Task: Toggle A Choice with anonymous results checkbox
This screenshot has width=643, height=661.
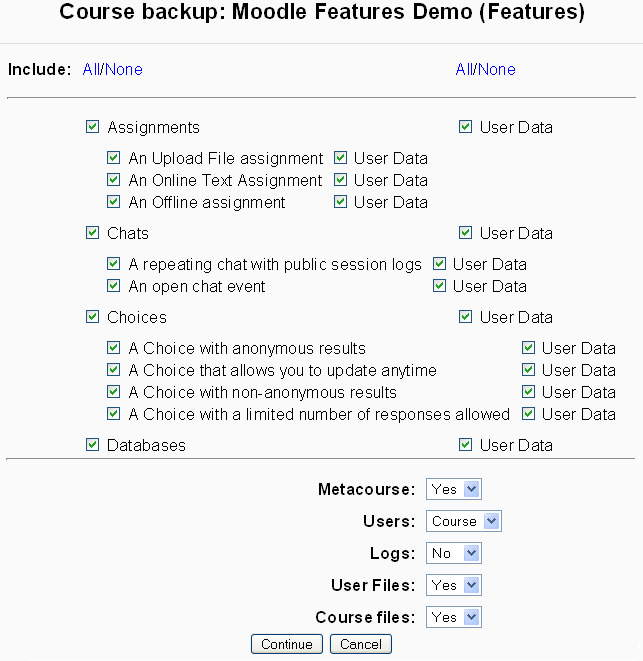Action: [x=114, y=348]
